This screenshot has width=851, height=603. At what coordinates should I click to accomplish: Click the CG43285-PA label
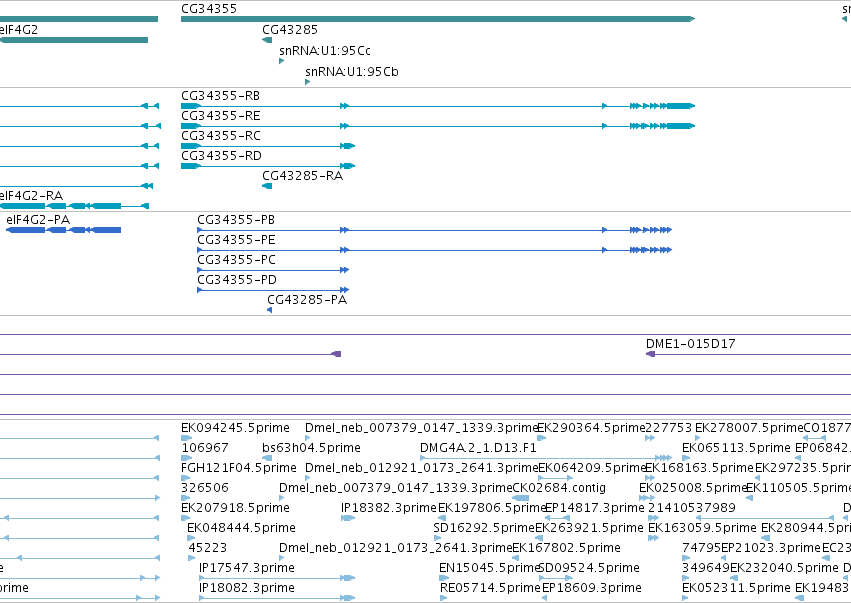click(x=307, y=300)
